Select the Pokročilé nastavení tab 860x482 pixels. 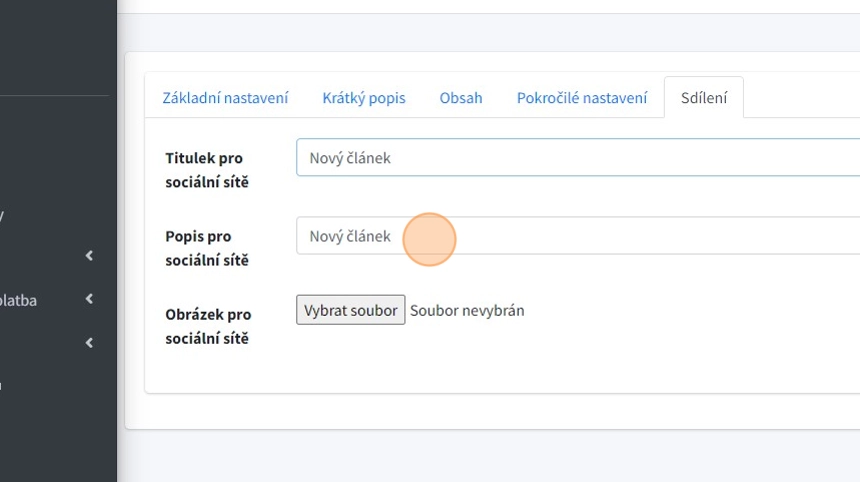[x=582, y=98]
